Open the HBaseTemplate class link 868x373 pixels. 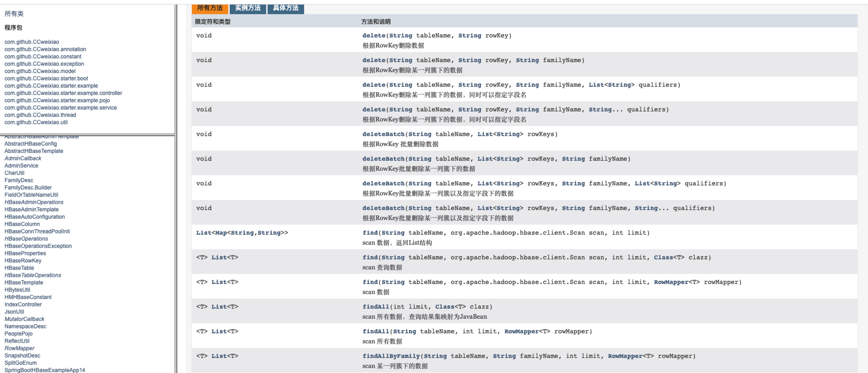[24, 282]
